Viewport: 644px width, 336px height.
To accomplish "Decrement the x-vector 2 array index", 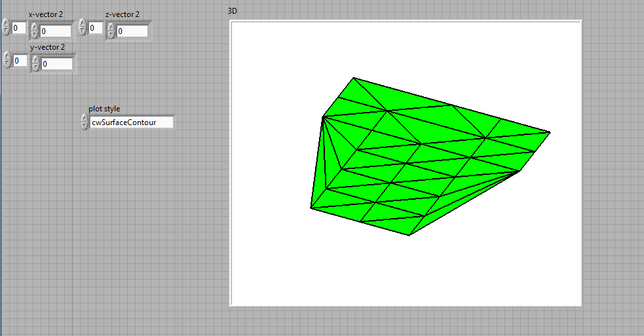I will click(x=6, y=31).
